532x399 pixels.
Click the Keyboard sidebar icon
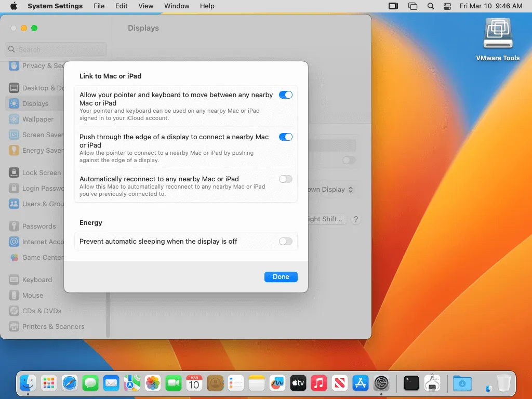click(x=14, y=280)
